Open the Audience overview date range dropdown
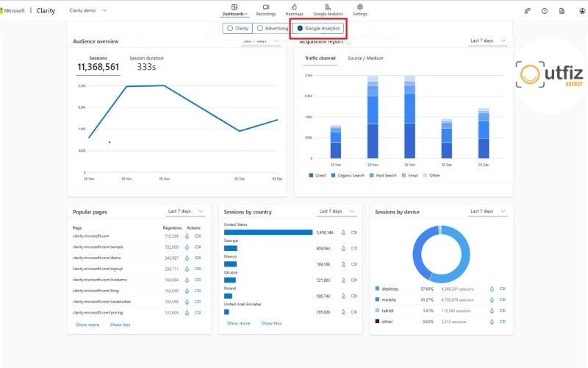Screen dimensions: 588x368 (x=261, y=41)
